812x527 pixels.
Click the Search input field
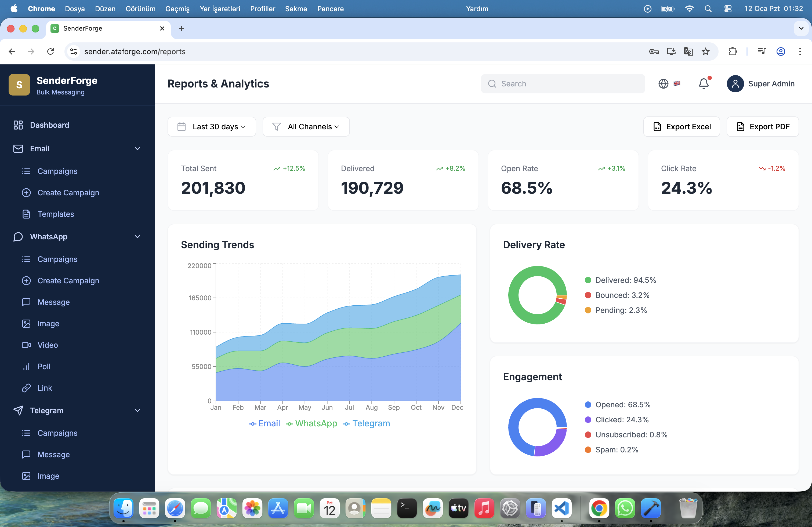568,84
